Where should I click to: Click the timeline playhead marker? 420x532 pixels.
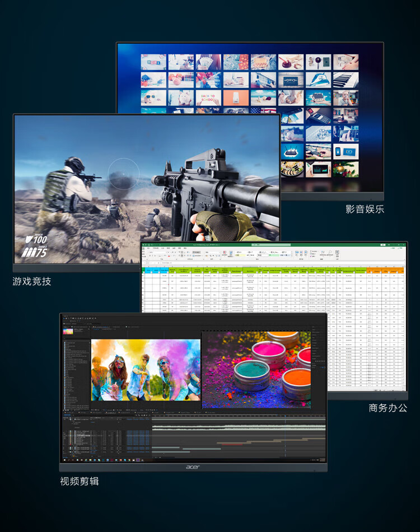click(x=285, y=416)
